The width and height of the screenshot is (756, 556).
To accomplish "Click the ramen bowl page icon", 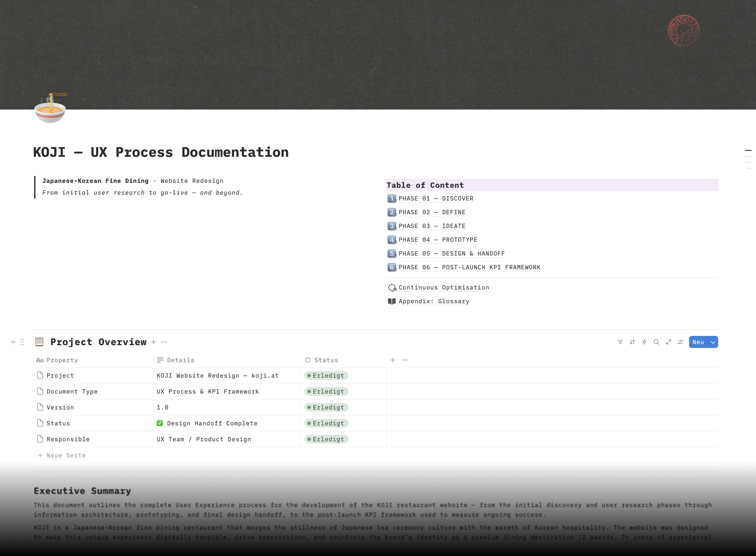I will coord(50,108).
